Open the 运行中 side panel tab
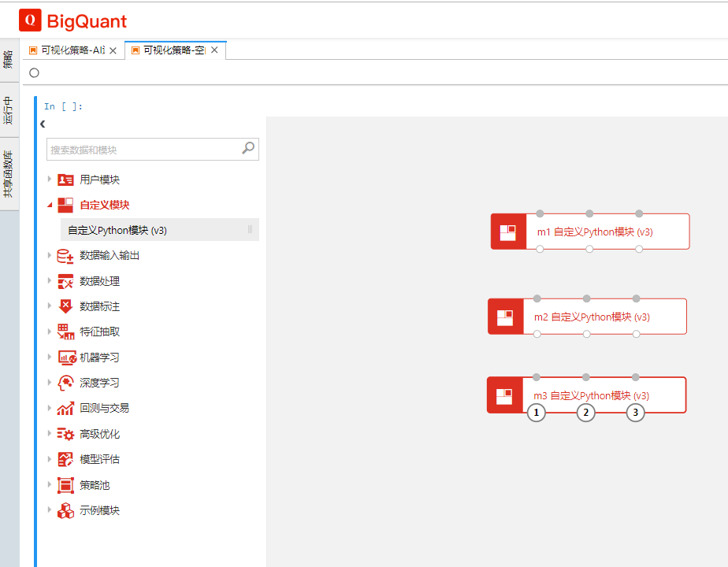This screenshot has width=728, height=567. 9,110
